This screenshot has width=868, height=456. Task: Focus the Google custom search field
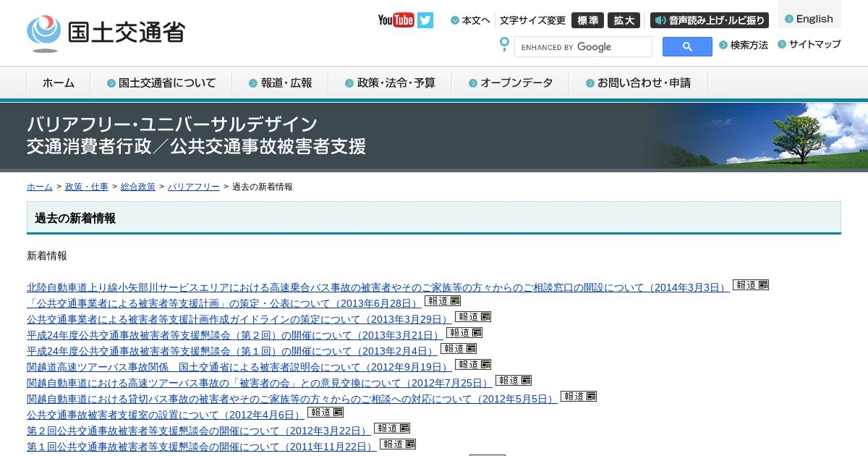click(583, 47)
